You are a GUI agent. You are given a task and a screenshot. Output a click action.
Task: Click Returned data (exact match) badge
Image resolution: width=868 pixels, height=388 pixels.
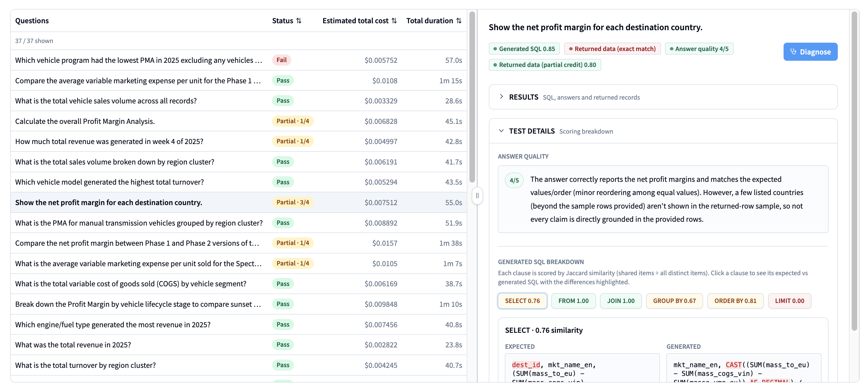612,49
